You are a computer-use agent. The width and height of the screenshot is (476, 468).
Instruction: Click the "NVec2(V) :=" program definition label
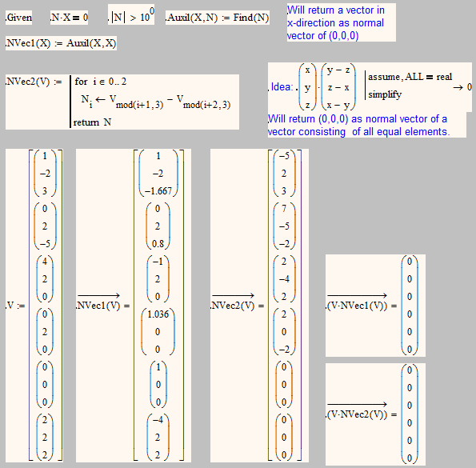tap(34, 82)
